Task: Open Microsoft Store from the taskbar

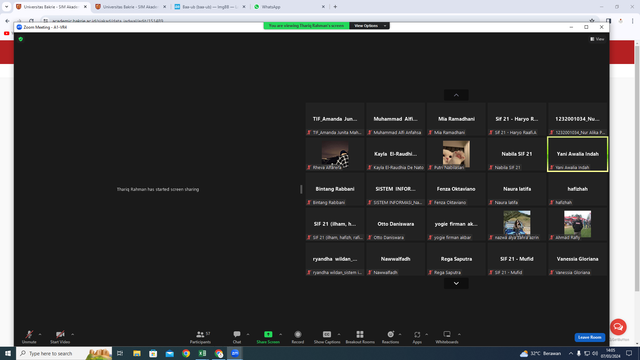Action: click(153, 353)
